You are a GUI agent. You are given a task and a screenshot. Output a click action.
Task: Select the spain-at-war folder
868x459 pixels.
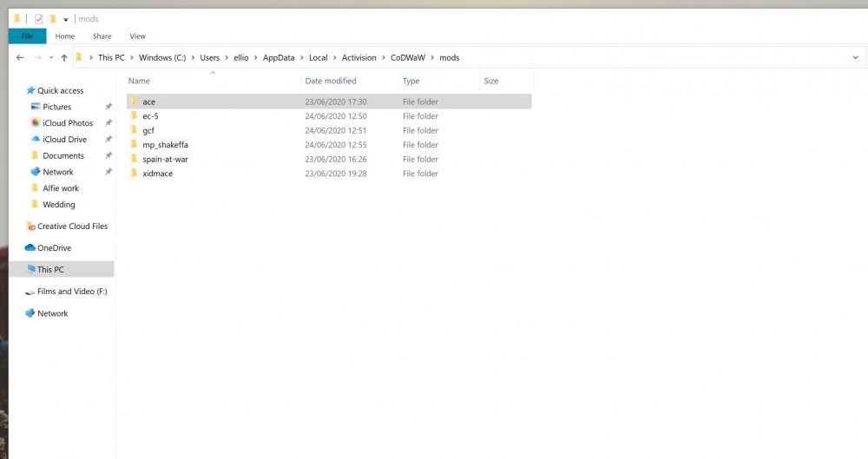(165, 160)
